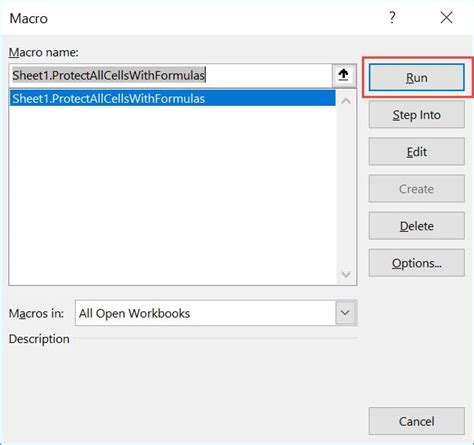Click the Macro name: label
The image size is (474, 445).
click(x=44, y=52)
